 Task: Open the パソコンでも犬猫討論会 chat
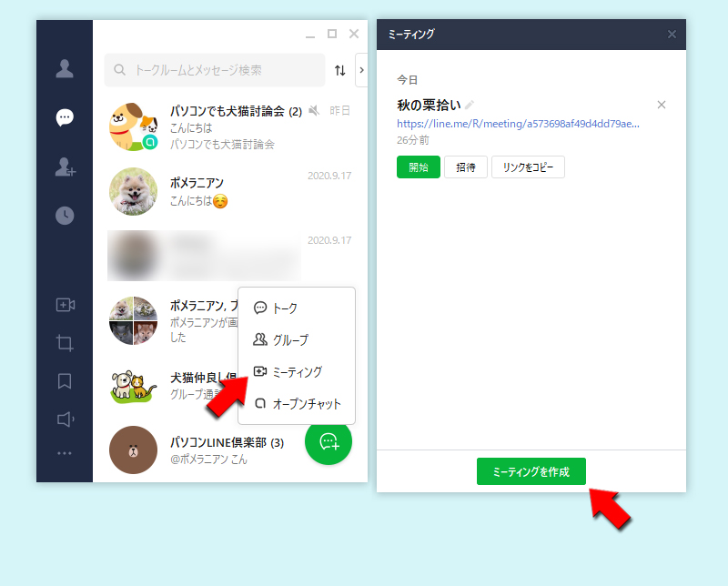click(230, 126)
